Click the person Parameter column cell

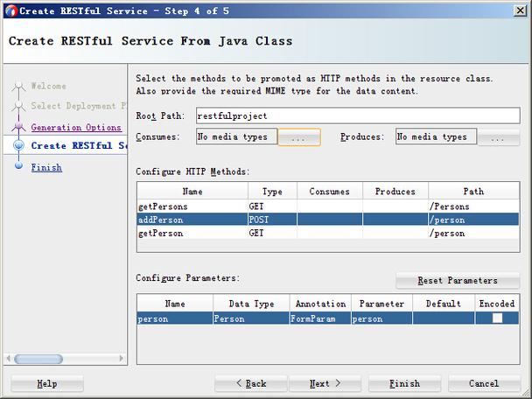click(x=381, y=318)
